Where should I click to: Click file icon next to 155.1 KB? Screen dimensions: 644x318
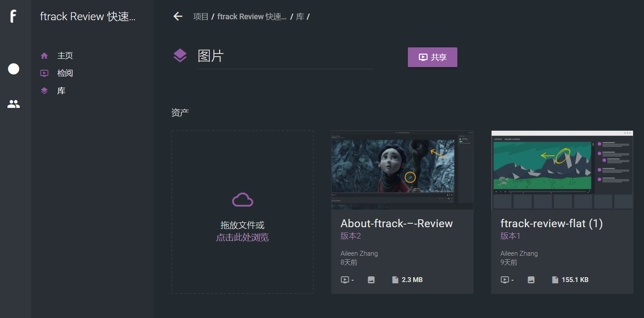[555, 280]
